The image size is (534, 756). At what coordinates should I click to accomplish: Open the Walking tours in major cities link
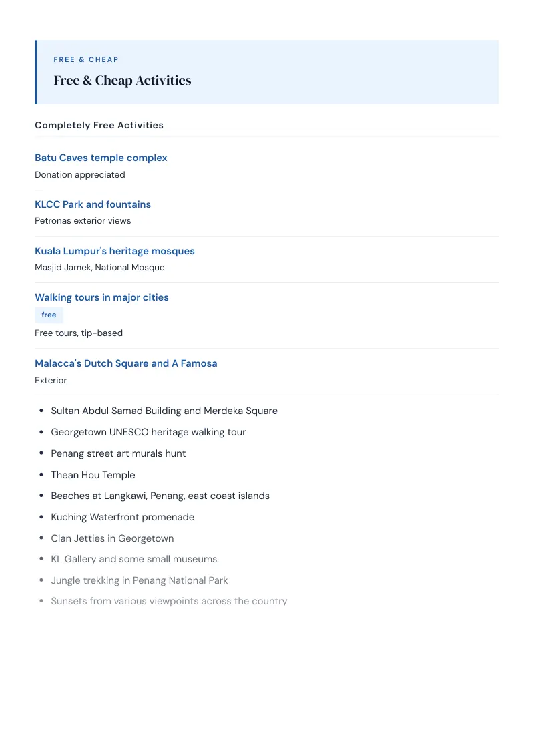[x=101, y=297]
